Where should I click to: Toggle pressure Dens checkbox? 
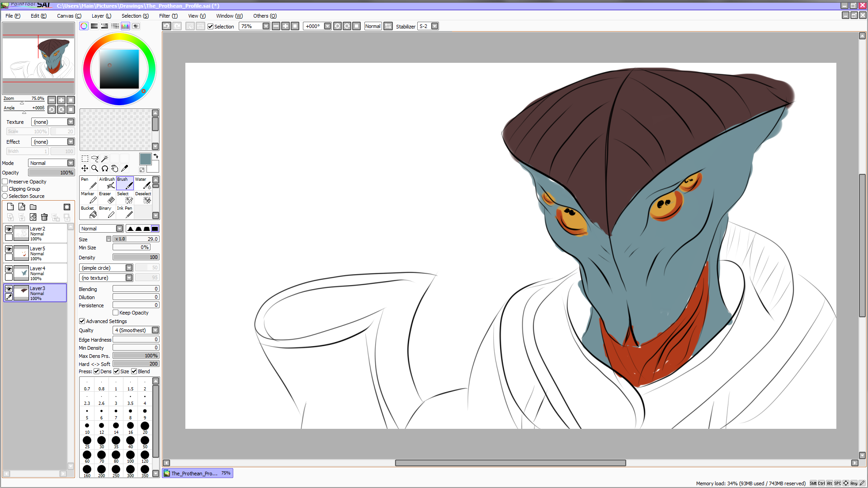(96, 371)
